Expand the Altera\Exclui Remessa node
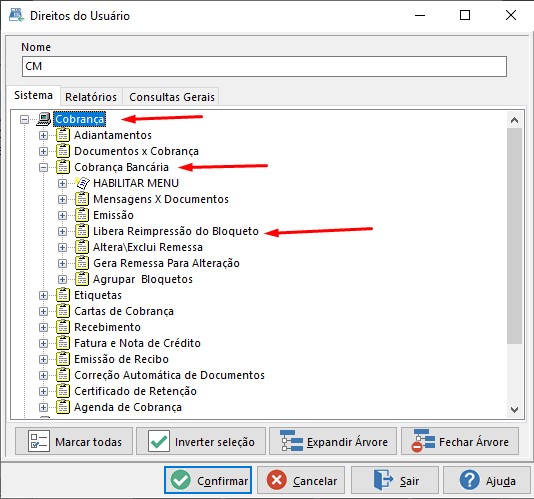This screenshot has height=499, width=534. tap(62, 248)
